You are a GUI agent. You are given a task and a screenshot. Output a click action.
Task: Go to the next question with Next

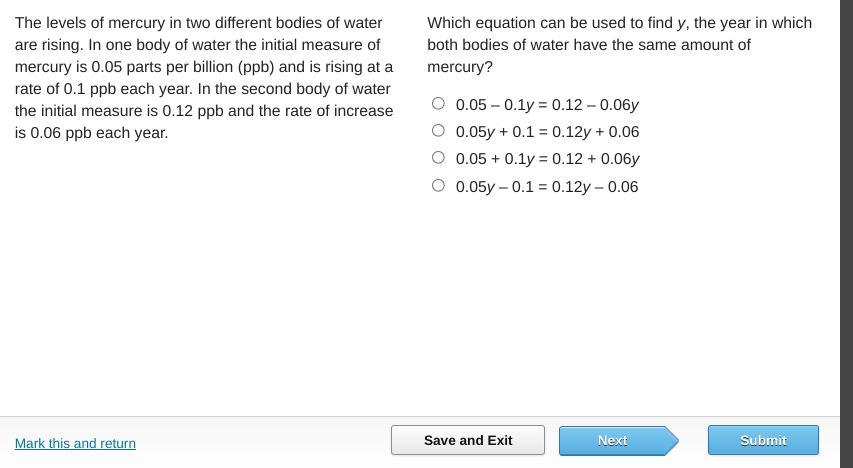pos(611,440)
